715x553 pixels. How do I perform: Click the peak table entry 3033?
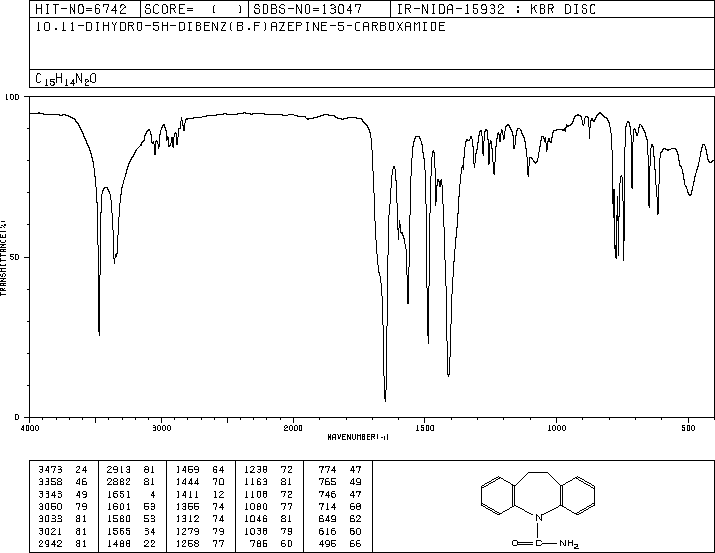click(x=50, y=519)
